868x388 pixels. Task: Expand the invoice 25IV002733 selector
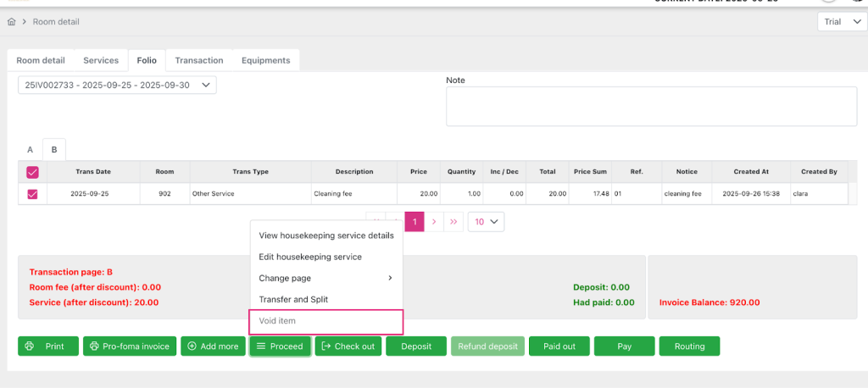coord(117,86)
